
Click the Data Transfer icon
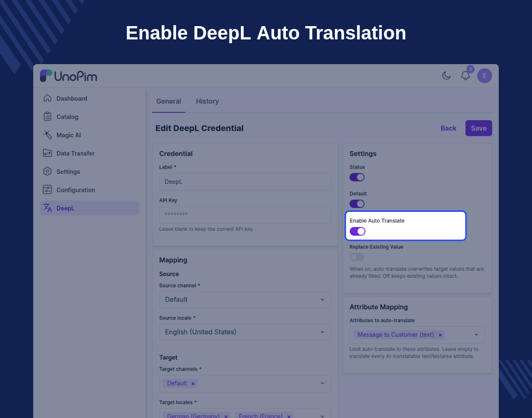pyautogui.click(x=47, y=153)
